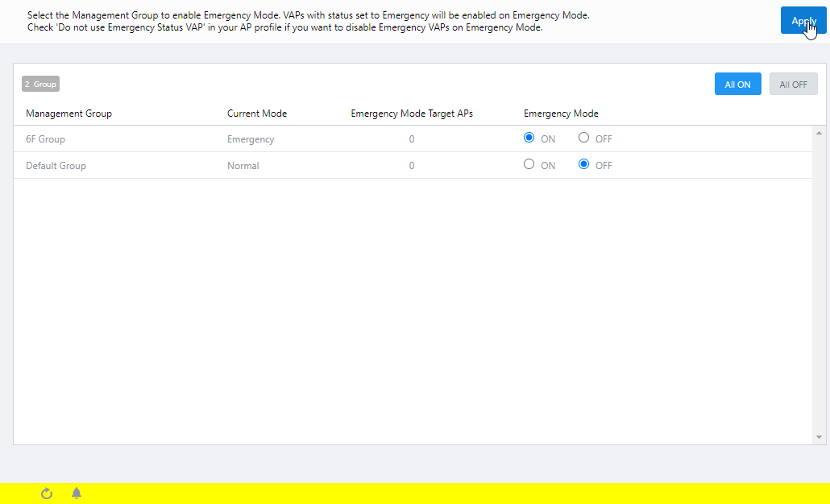830x504 pixels.
Task: Select the 6F Group row name
Action: pos(45,139)
